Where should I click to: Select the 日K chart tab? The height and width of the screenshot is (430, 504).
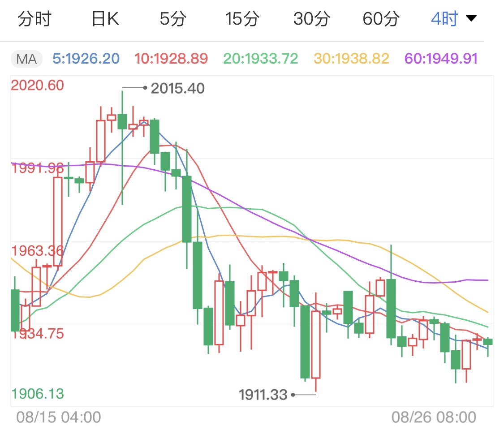(105, 19)
